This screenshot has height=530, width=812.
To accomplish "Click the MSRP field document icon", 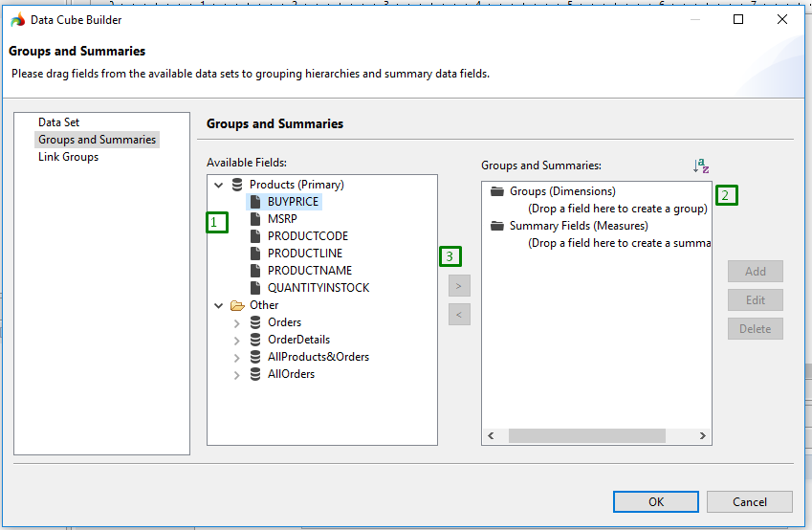I will click(x=255, y=219).
